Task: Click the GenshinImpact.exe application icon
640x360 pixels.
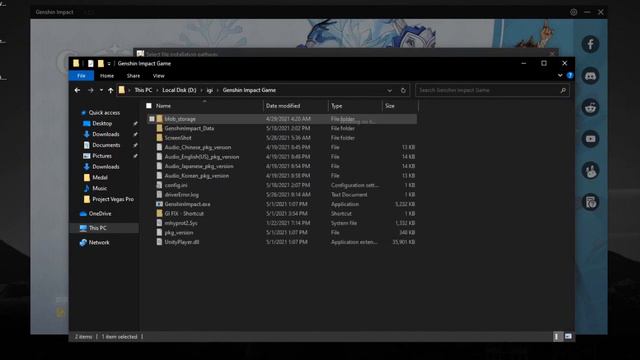Action: point(160,204)
